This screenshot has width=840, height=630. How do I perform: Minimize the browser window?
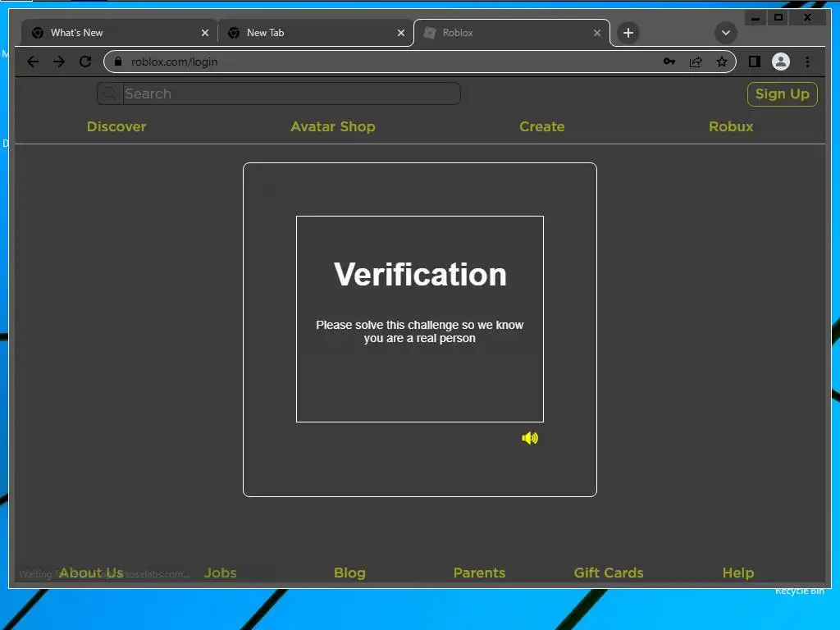pyautogui.click(x=756, y=18)
